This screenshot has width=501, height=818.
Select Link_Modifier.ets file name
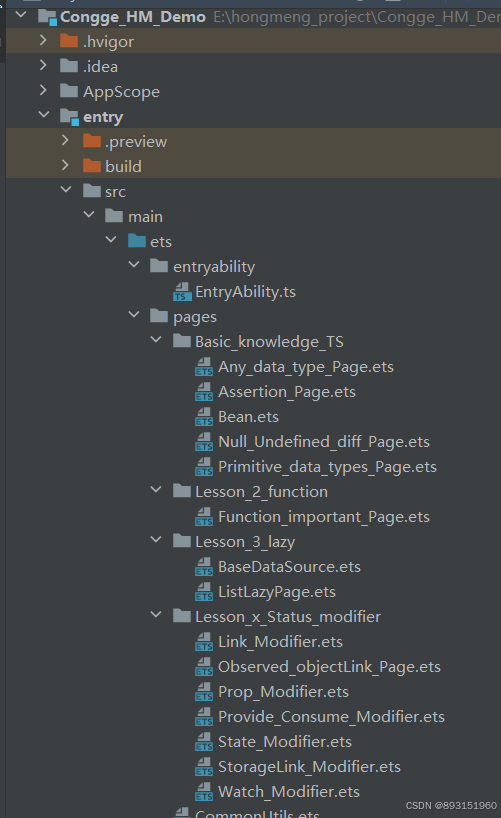[x=280, y=642]
